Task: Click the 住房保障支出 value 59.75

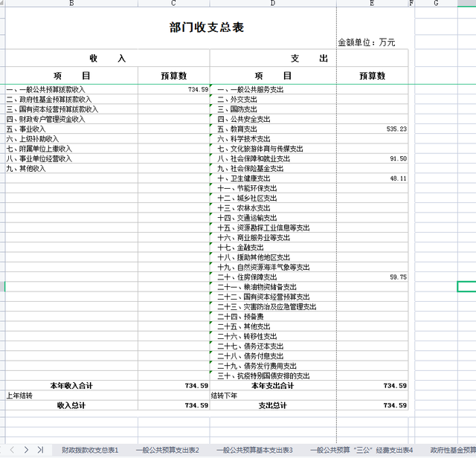Action: coord(372,277)
